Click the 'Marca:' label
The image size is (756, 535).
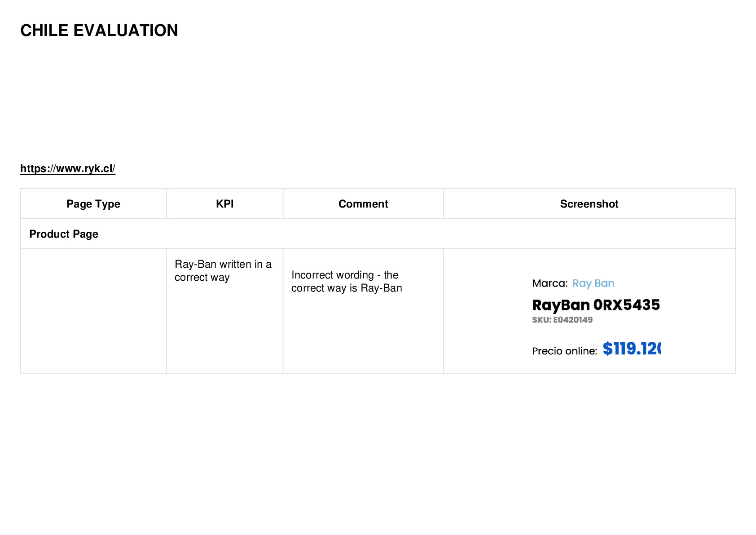click(550, 283)
